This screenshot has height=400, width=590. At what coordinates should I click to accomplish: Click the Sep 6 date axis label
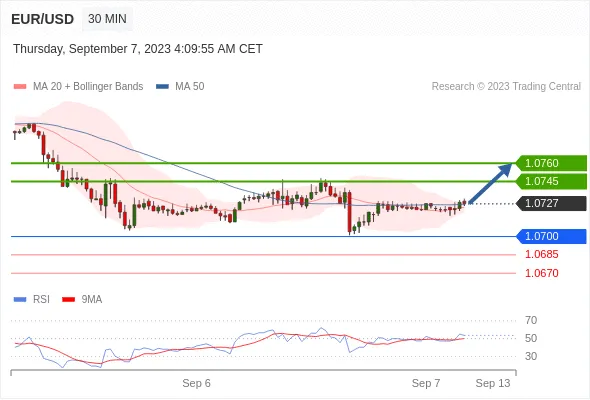tap(196, 383)
